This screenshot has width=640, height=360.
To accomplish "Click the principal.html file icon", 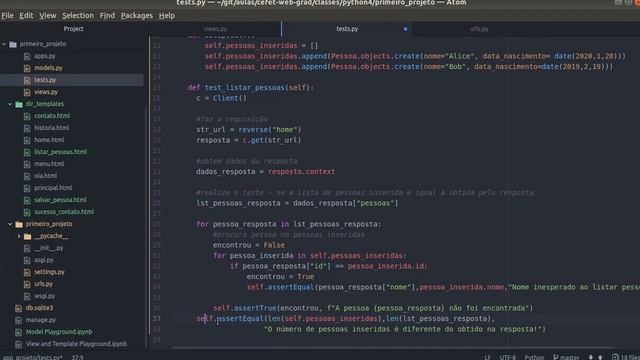I will coord(27,188).
